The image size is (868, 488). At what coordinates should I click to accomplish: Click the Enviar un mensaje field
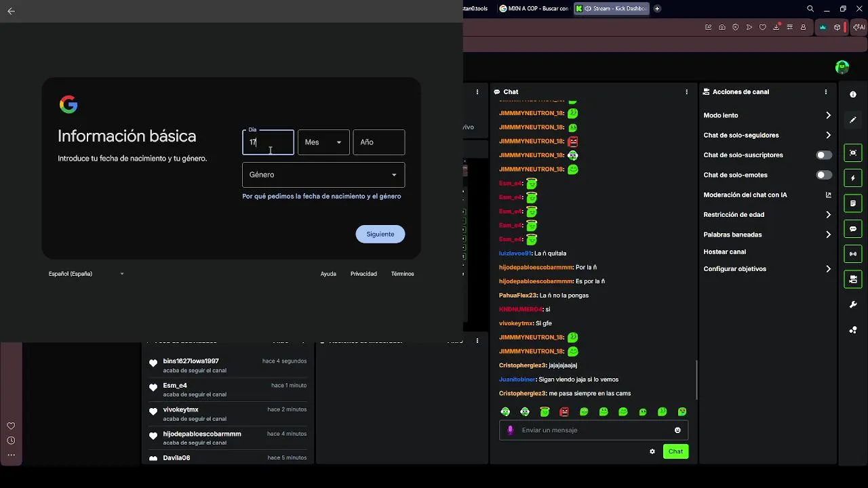tap(594, 430)
